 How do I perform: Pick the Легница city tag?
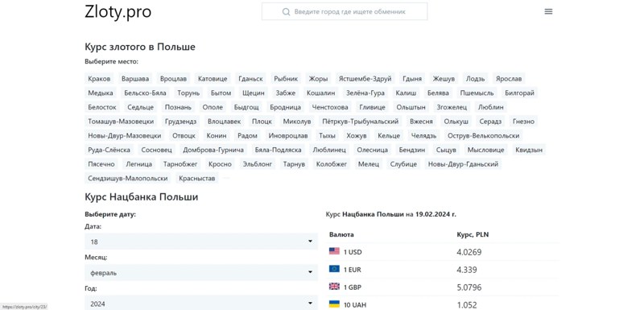coord(138,164)
